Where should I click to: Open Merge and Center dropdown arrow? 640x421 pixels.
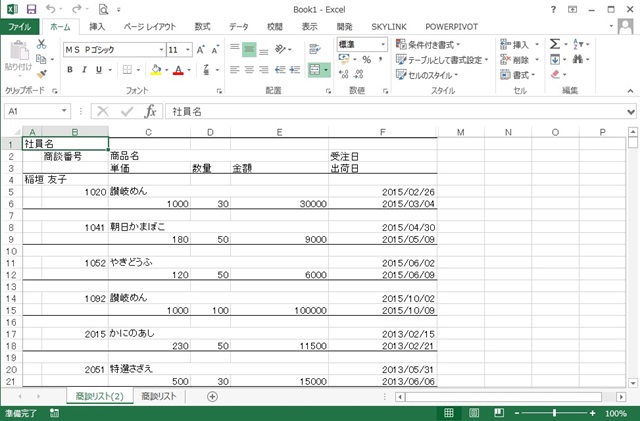click(326, 70)
